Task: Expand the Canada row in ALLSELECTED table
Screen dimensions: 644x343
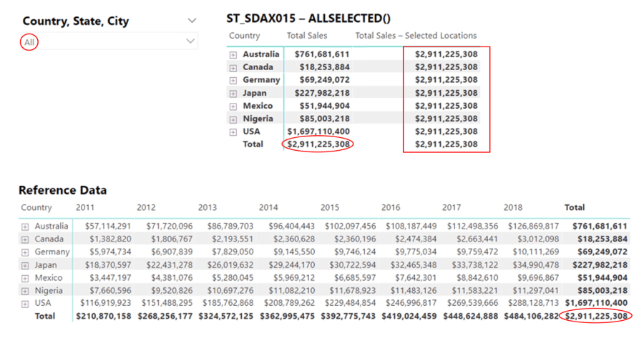Action: tap(233, 67)
